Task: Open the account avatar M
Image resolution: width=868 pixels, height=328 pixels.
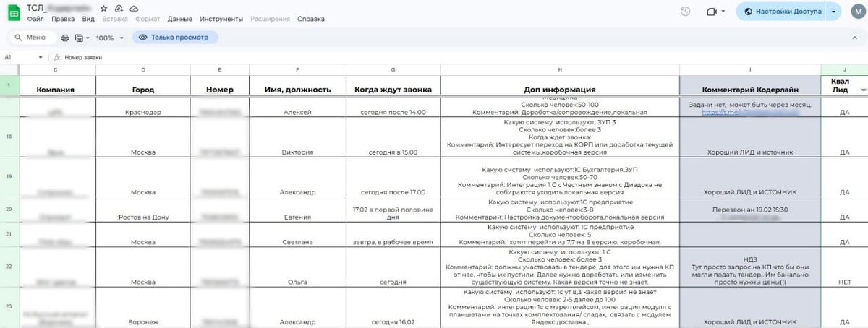Action: click(857, 12)
